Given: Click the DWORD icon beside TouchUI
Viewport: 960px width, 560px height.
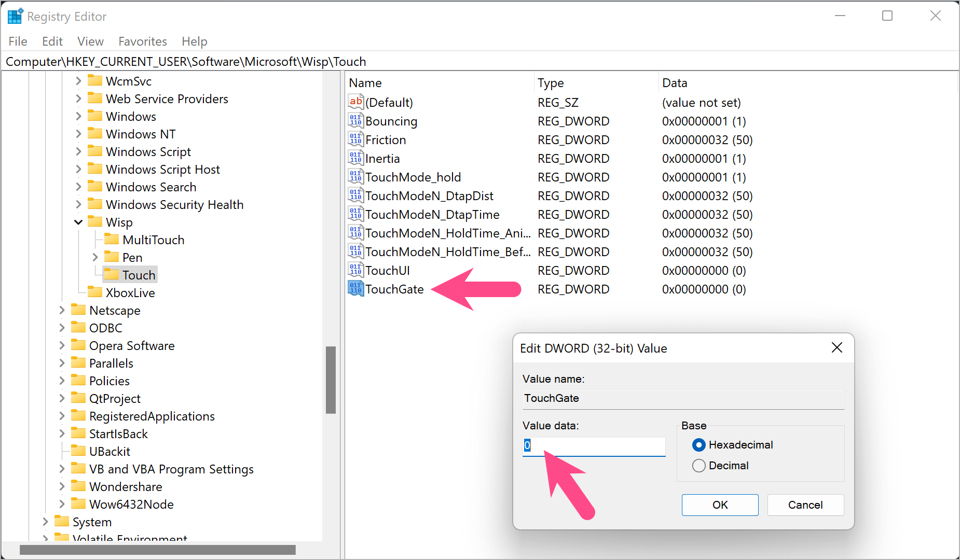Looking at the screenshot, I should [355, 270].
